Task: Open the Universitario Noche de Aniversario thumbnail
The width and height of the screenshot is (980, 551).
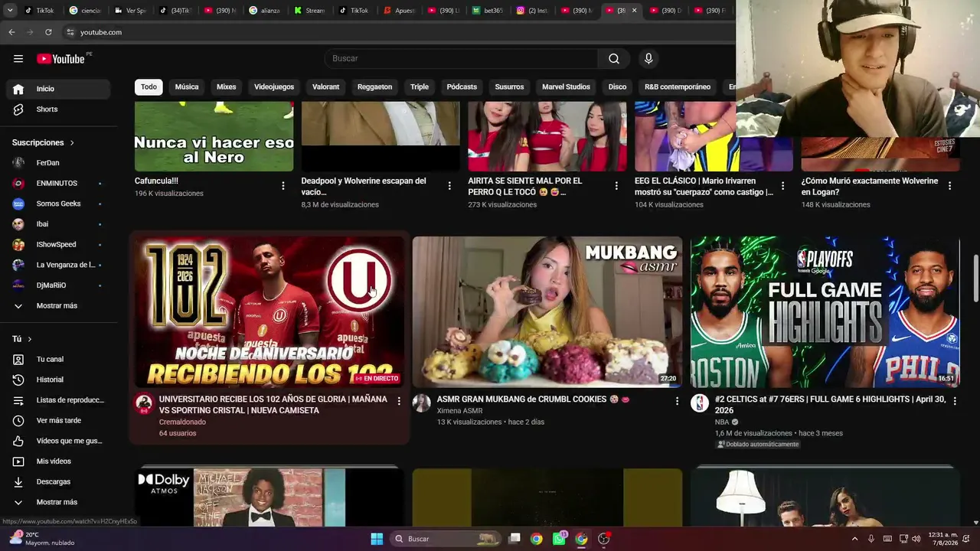Action: coord(269,311)
